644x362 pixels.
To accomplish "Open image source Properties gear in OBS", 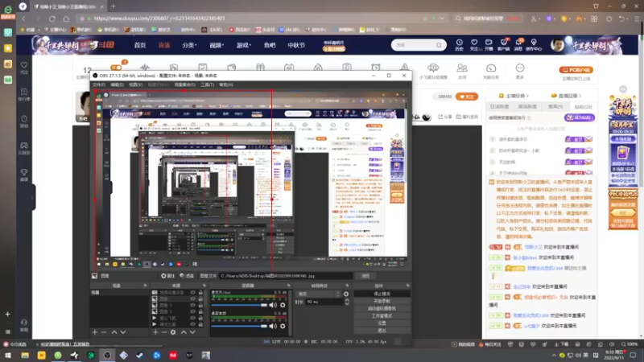I will click(168, 276).
